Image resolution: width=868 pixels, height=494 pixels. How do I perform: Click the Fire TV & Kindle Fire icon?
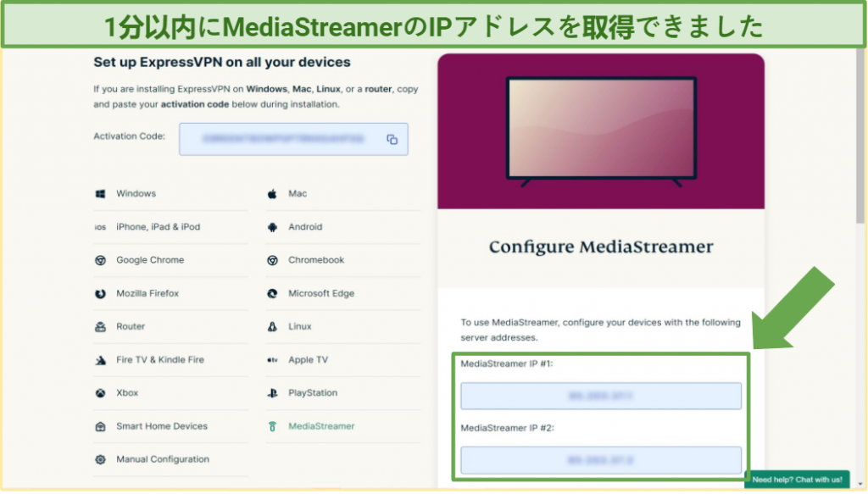tap(100, 360)
